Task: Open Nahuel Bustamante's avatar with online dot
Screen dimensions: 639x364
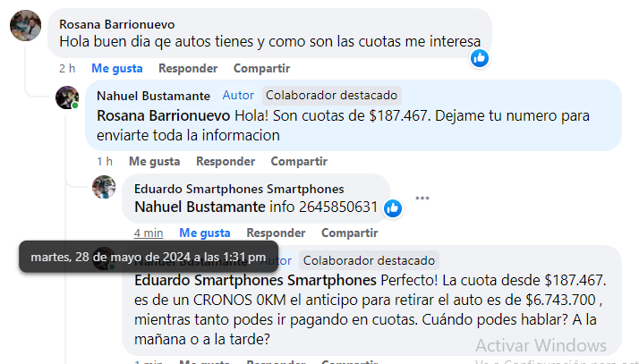Action: 67,97
